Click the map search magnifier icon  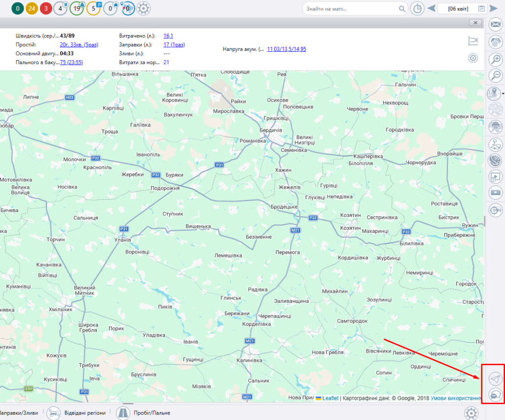tap(402, 9)
